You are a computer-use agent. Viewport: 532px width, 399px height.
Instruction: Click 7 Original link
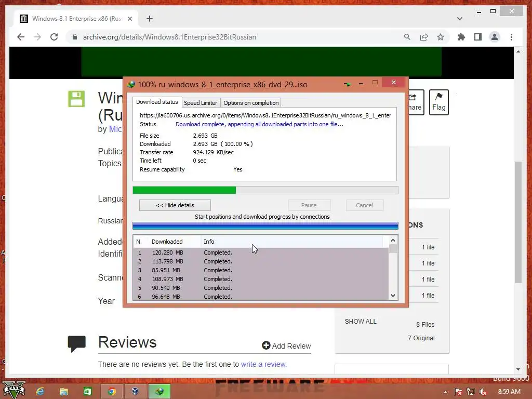[421, 338]
